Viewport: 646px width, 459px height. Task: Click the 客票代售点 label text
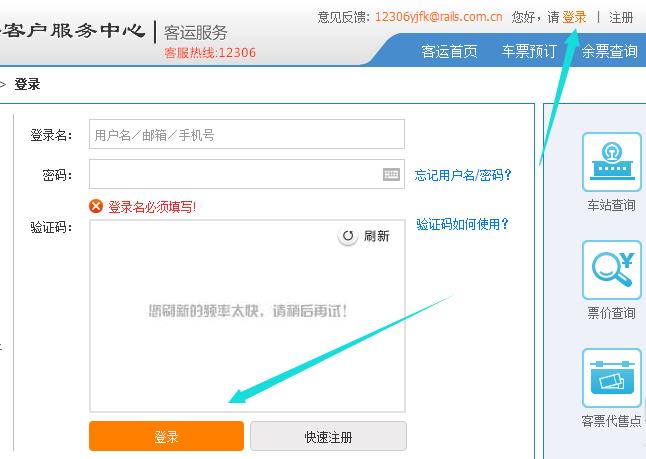611,421
